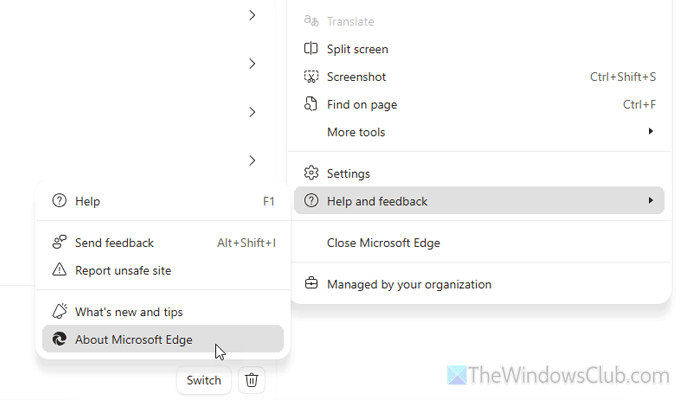Click the trash delete icon button

click(251, 380)
